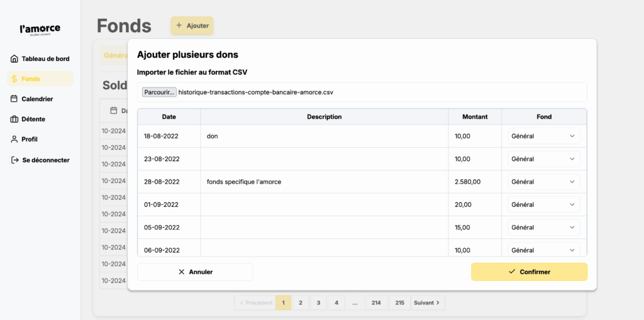The width and height of the screenshot is (644, 320).
Task: Go to page 2 of the pagination
Action: coord(301,303)
